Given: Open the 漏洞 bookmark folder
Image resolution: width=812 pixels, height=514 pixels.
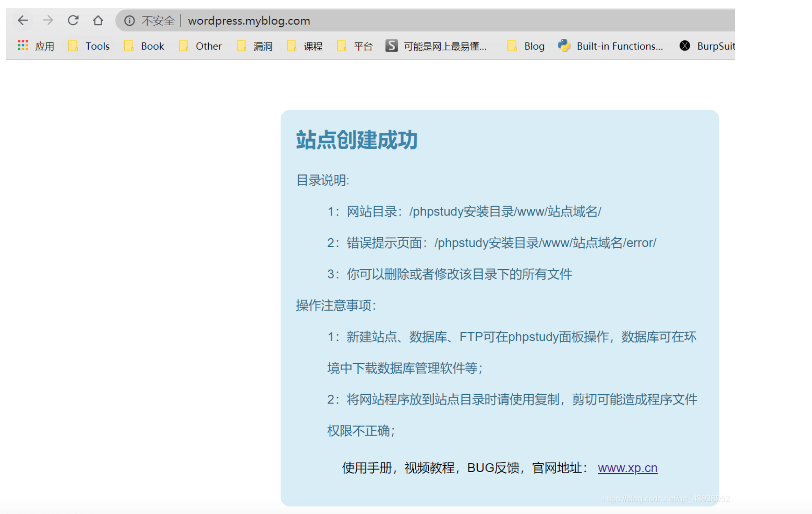Looking at the screenshot, I should point(255,46).
